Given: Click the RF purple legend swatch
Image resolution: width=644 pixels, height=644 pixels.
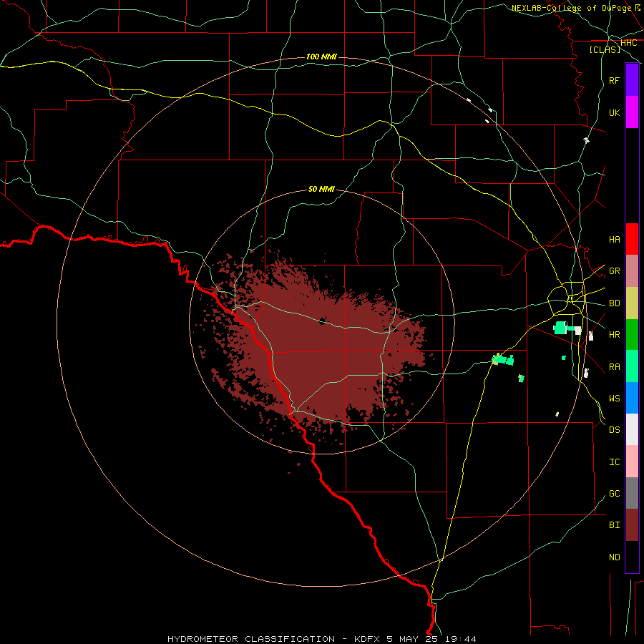Looking at the screenshot, I should 632,80.
